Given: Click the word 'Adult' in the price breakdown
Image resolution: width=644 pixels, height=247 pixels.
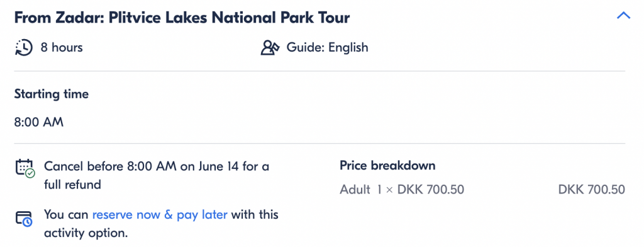Looking at the screenshot, I should click(355, 190).
